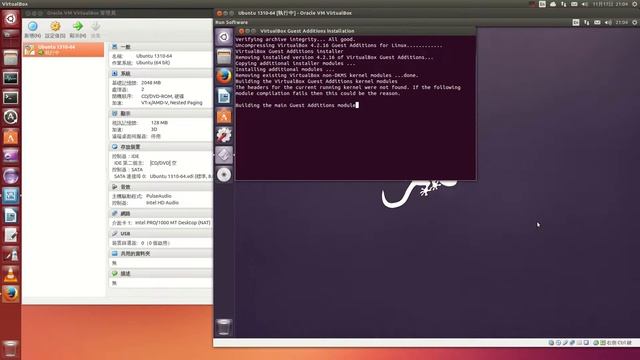Click the running installer icon in the guest launcher
640x360 pixels.
224,155
